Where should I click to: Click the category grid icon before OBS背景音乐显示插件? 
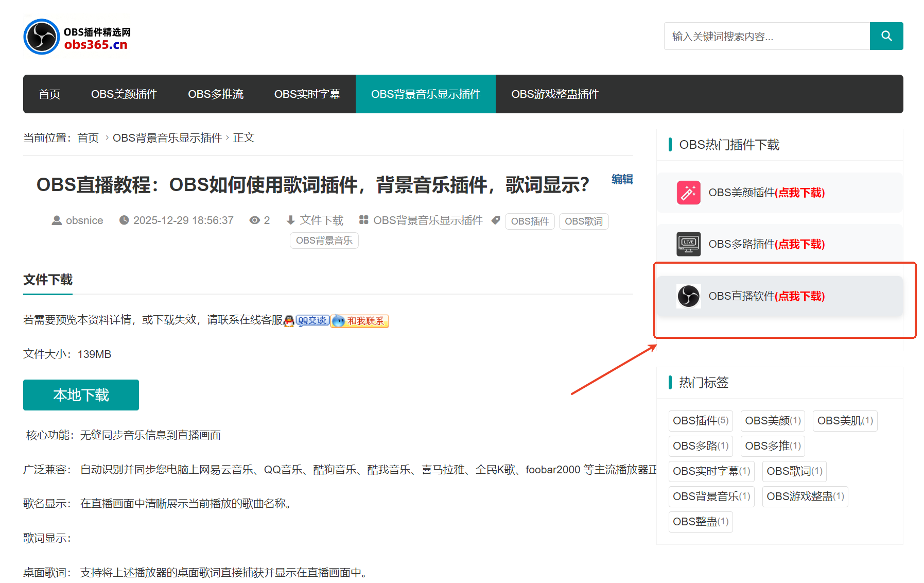point(363,220)
